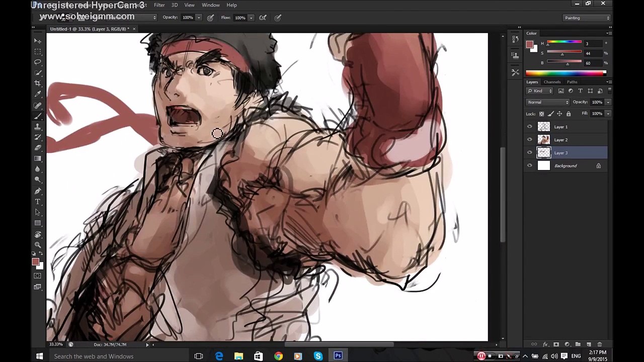Image resolution: width=644 pixels, height=362 pixels.
Task: Switch to the Channels tab
Action: (552, 82)
